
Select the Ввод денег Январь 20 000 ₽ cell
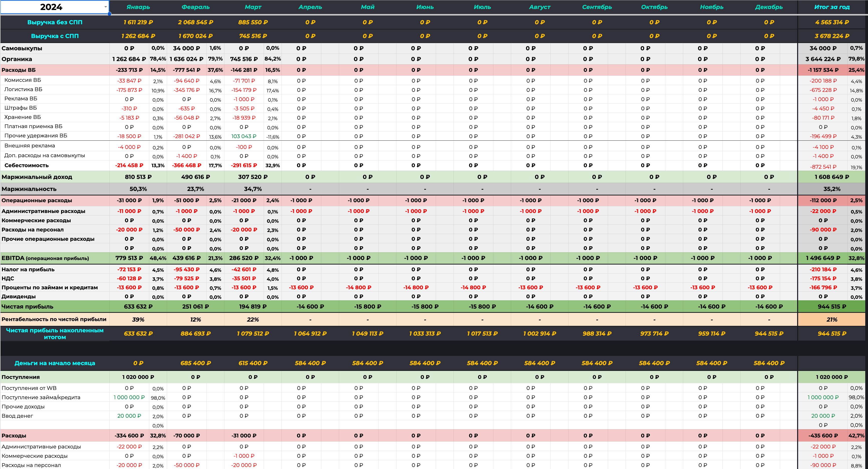[129, 416]
